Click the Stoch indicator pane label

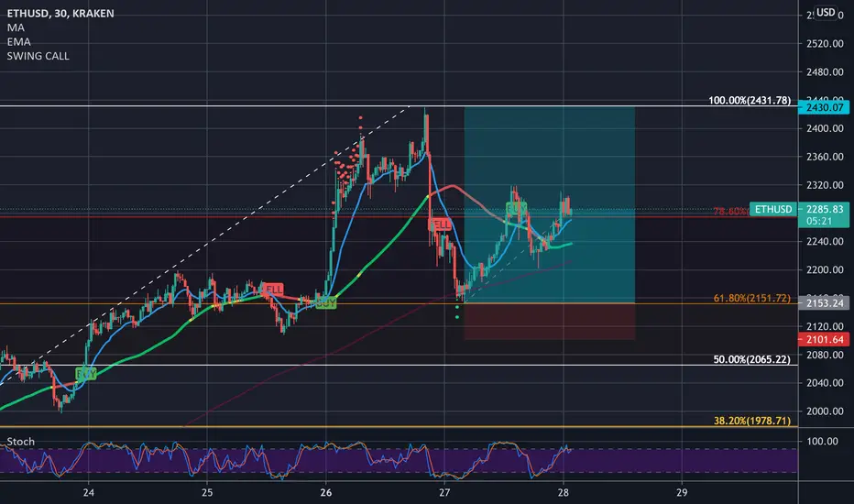(21, 442)
